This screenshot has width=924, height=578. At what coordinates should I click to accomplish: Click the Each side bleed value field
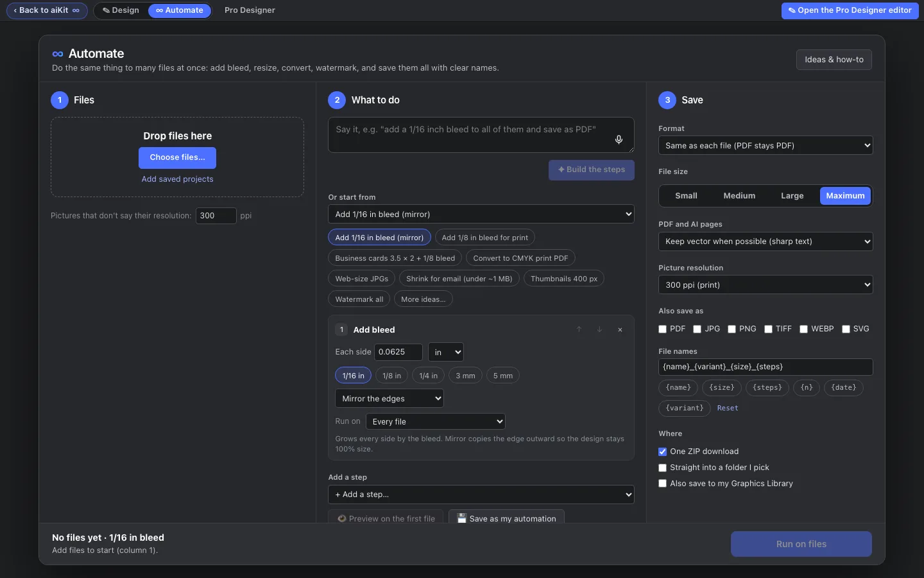pyautogui.click(x=398, y=352)
